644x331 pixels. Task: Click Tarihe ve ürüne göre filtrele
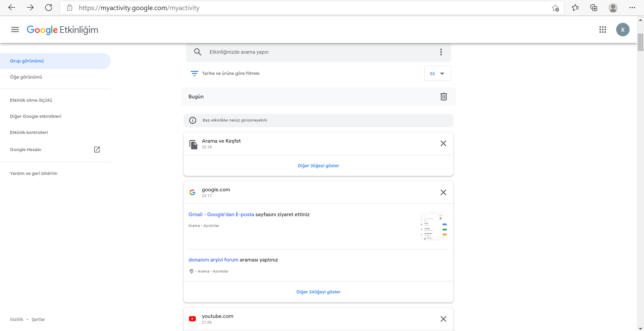(230, 74)
